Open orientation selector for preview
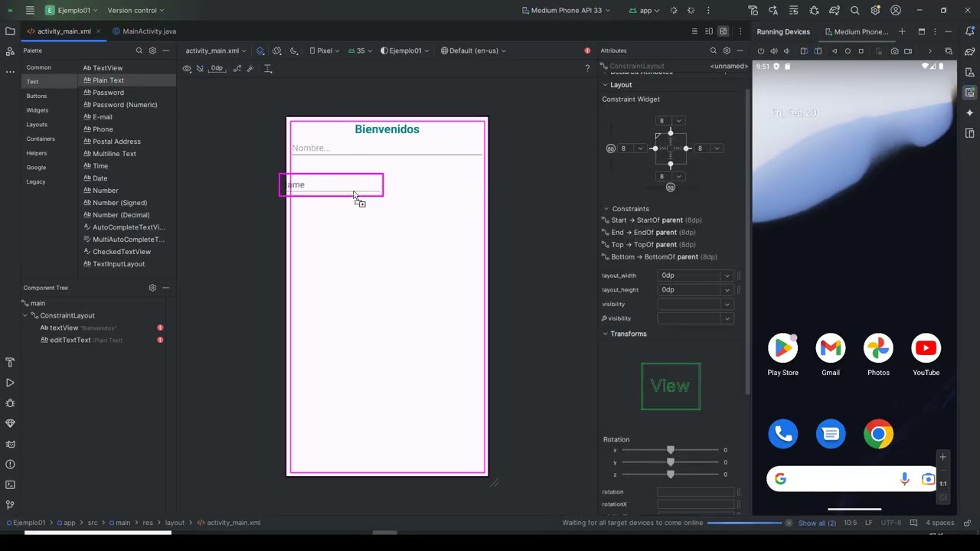 point(277,51)
